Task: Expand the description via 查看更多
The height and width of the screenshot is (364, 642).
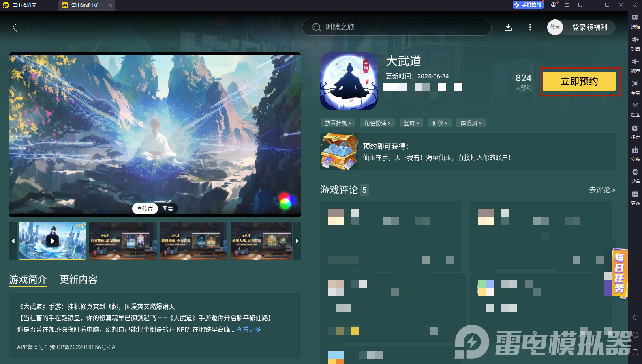Action: click(x=249, y=329)
